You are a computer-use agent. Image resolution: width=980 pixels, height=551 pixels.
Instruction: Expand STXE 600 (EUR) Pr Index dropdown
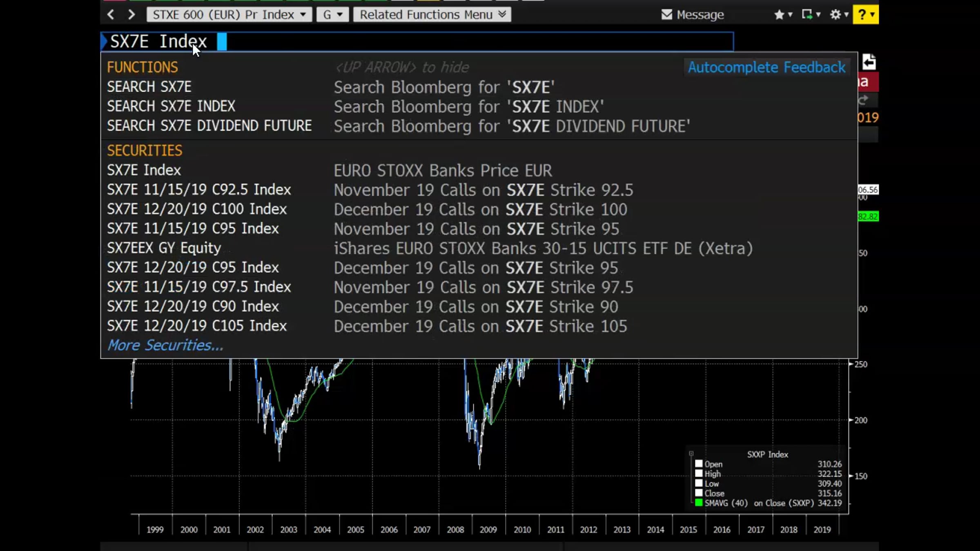coord(229,15)
